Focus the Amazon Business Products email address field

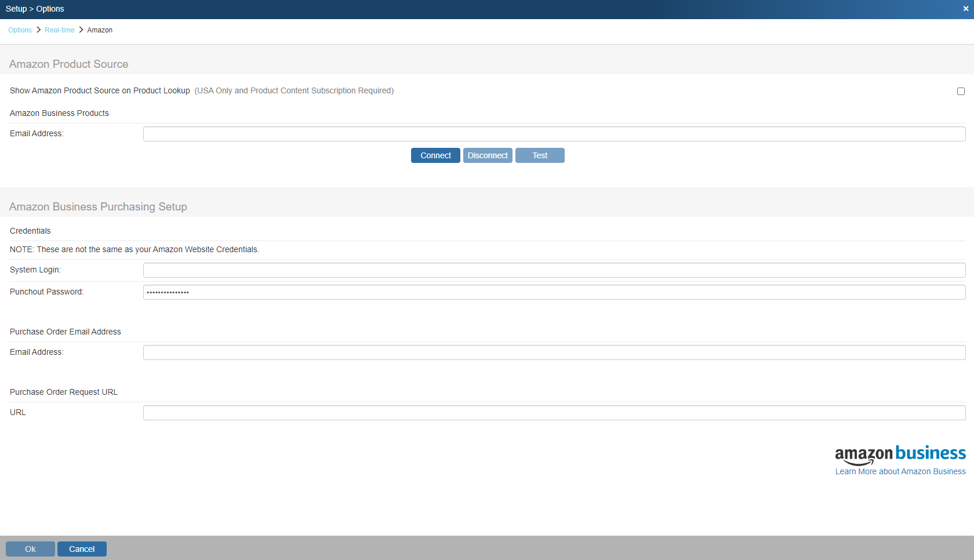point(554,134)
